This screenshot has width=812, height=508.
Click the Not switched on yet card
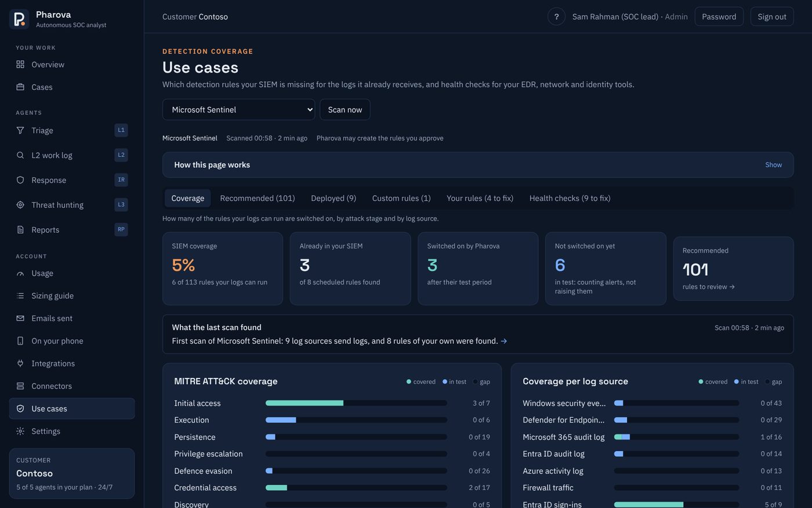tap(606, 268)
